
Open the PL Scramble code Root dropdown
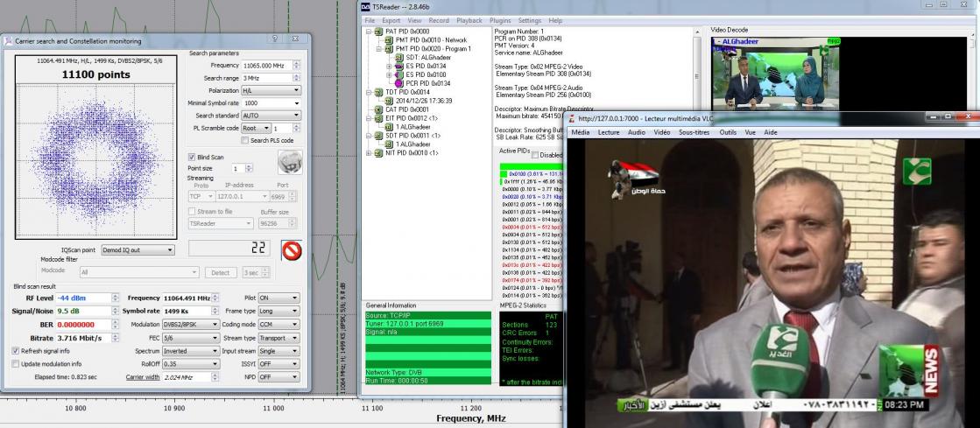[257, 128]
